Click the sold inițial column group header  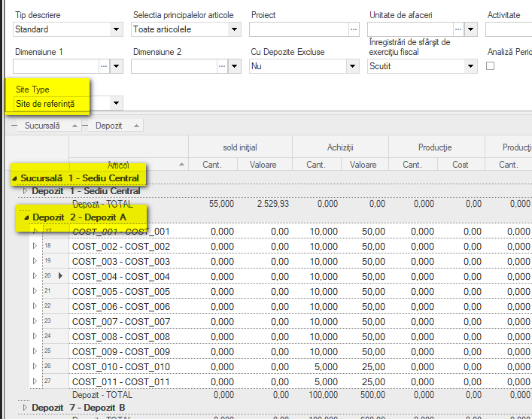click(x=240, y=147)
